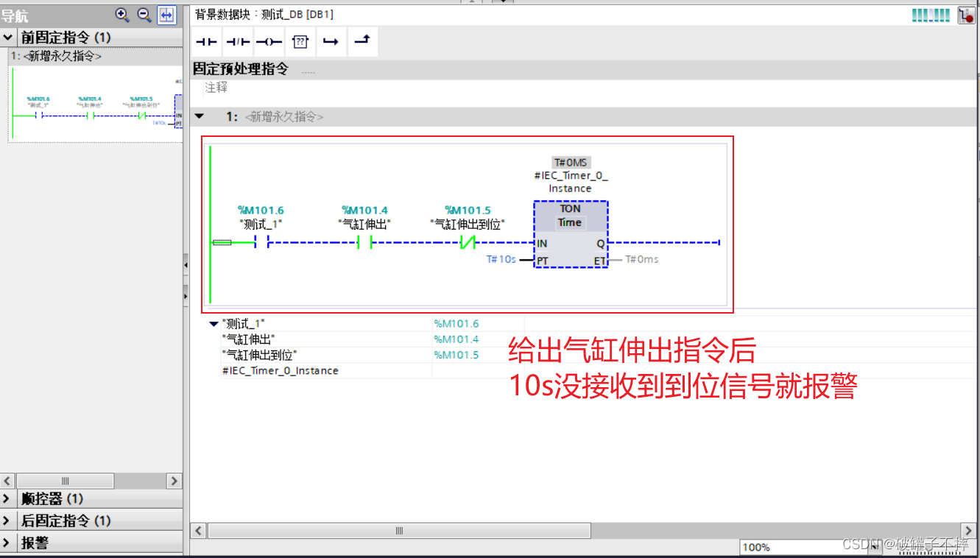Click address %M101.4 in tag table
This screenshot has width=980, height=558.
[456, 339]
